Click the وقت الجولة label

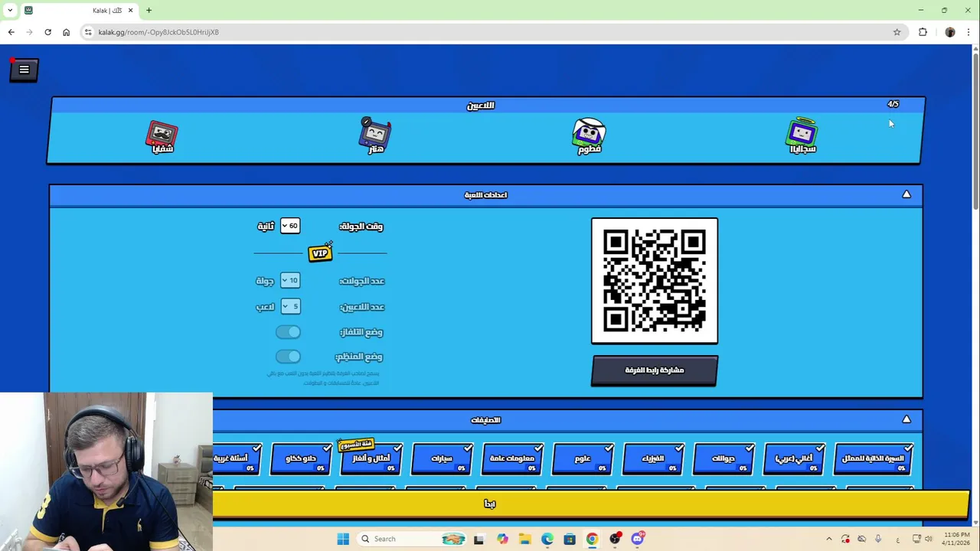click(x=361, y=227)
